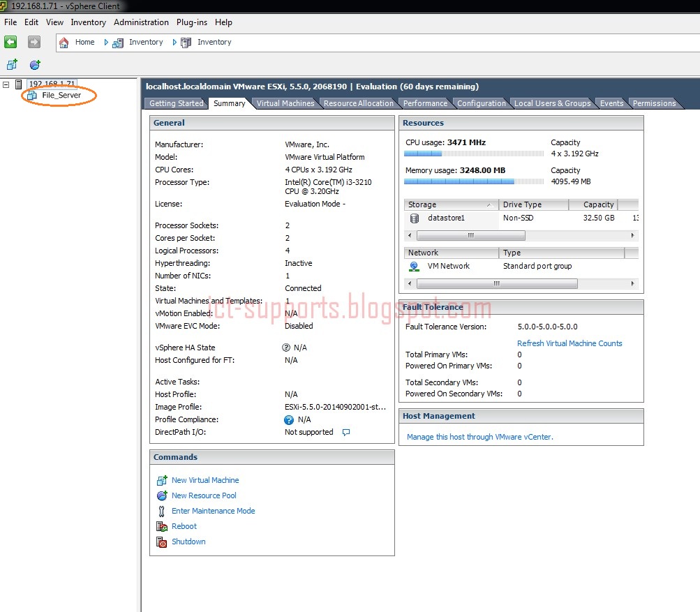Click the CPU usage progress bar
This screenshot has height=612, width=700.
pyautogui.click(x=474, y=154)
